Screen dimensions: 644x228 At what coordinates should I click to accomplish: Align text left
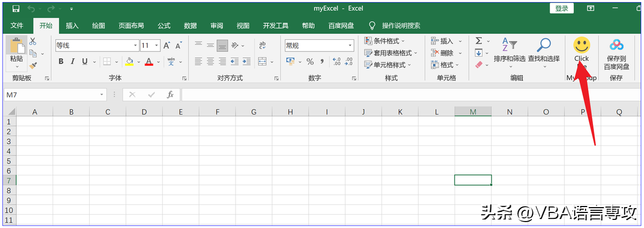199,62
